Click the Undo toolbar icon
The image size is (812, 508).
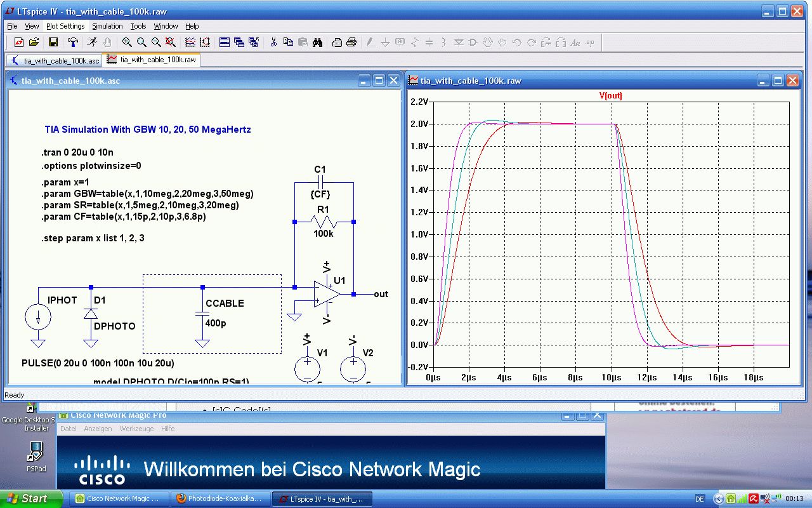(517, 43)
